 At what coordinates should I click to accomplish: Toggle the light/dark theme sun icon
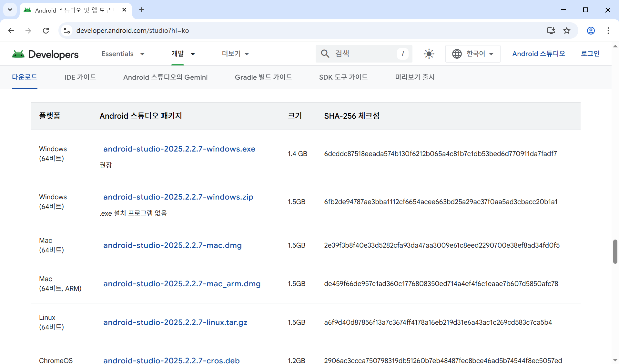click(429, 54)
